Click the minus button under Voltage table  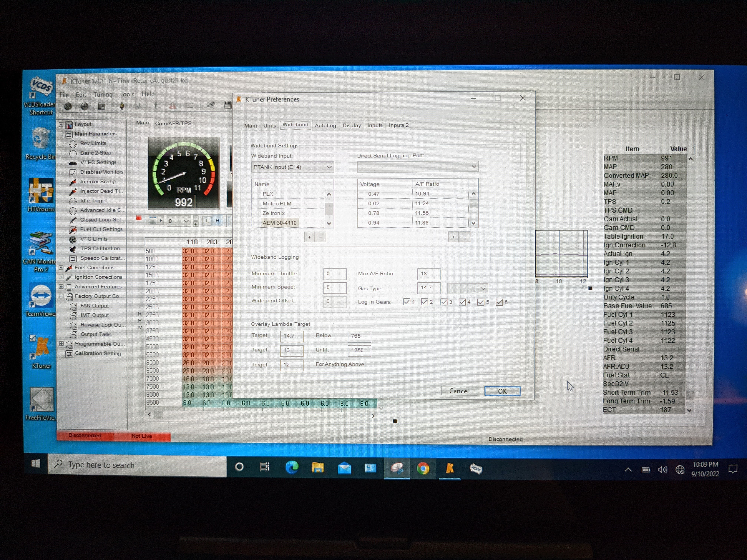pos(465,237)
